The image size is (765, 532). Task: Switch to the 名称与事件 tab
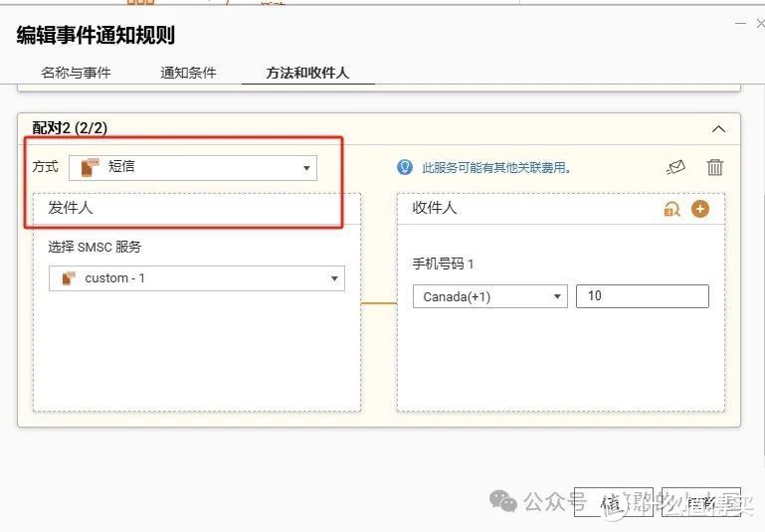(x=77, y=73)
